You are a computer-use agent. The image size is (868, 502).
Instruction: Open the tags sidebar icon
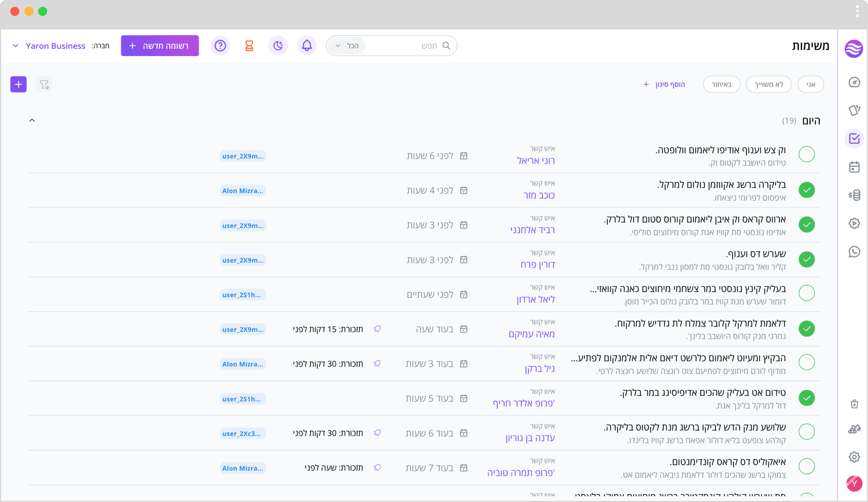854,110
